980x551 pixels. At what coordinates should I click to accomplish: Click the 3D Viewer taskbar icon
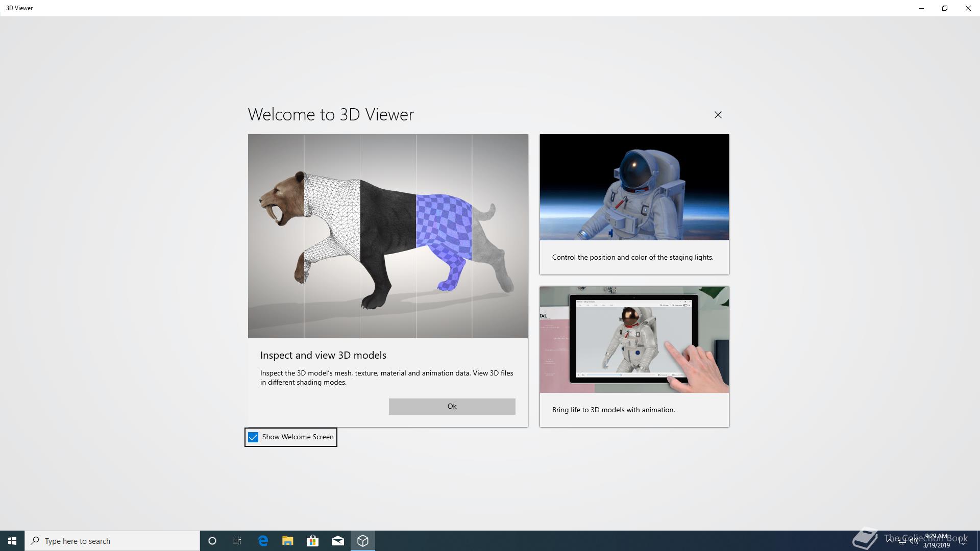(363, 541)
